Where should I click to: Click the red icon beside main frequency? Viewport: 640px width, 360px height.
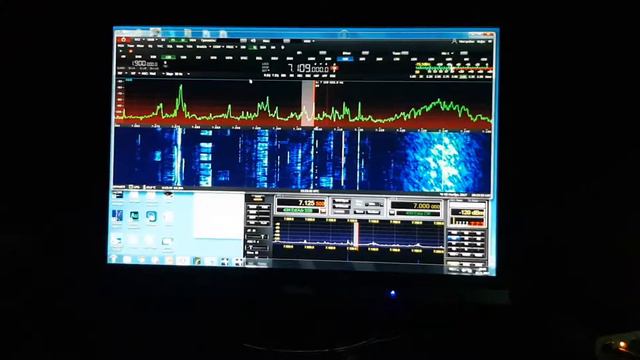pyautogui.click(x=334, y=68)
